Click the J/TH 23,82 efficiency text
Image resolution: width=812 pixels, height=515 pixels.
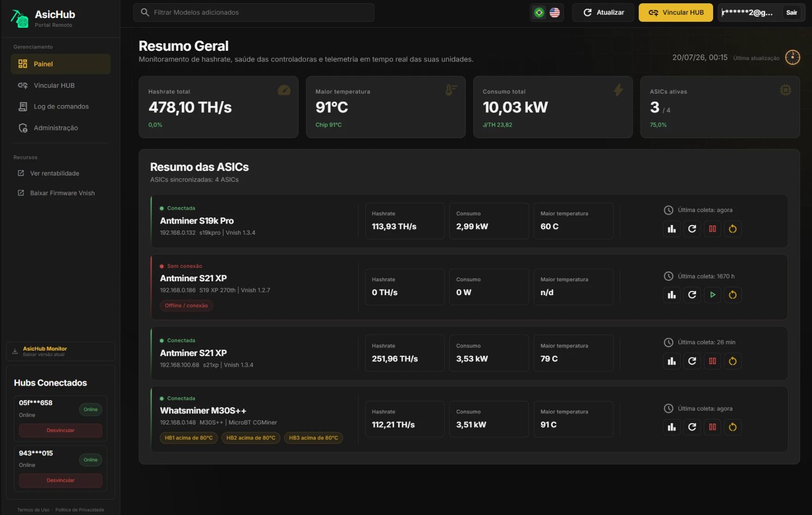point(497,125)
